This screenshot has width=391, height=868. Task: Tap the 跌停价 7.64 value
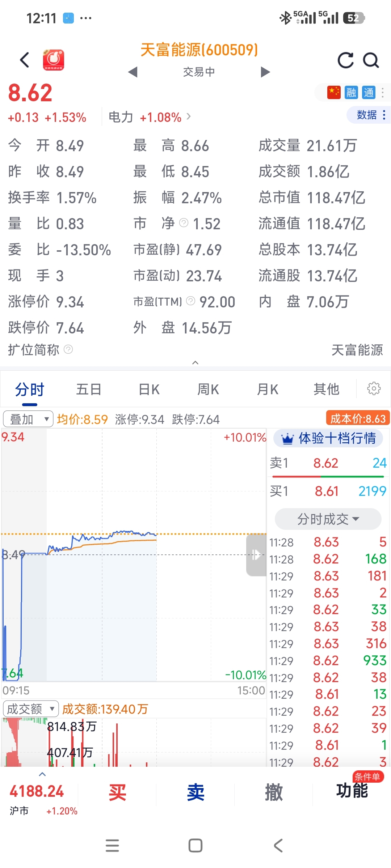(x=70, y=328)
